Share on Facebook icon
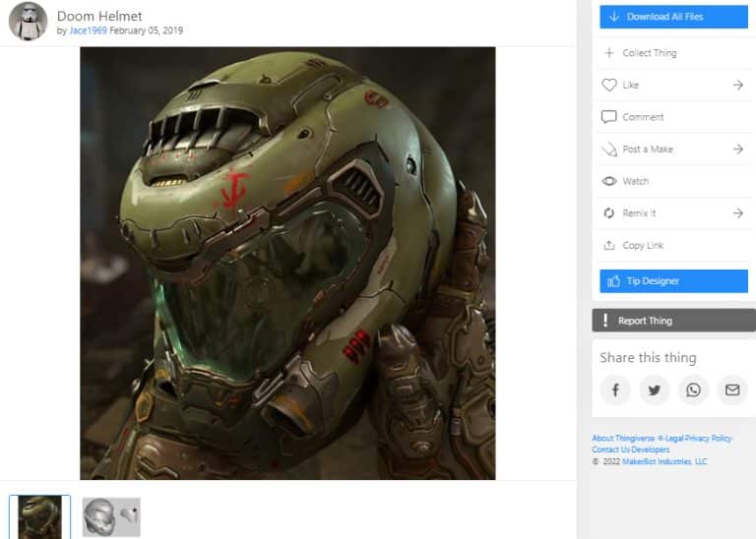The image size is (756, 539). coord(615,389)
